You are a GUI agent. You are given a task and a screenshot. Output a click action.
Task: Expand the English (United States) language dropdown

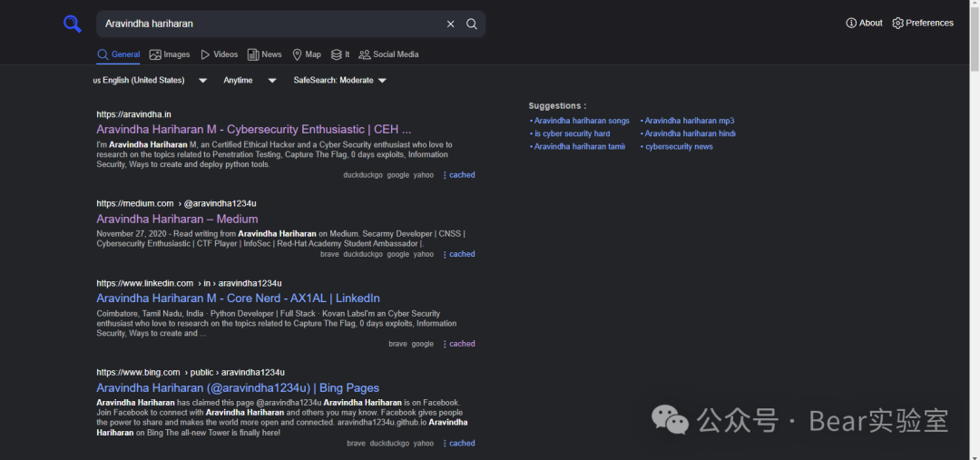(x=150, y=81)
